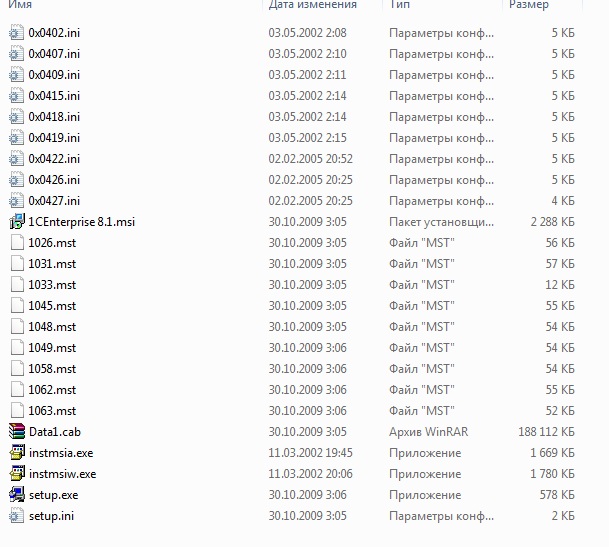
Task: Select the 1048.mst file icon
Action: (17, 326)
